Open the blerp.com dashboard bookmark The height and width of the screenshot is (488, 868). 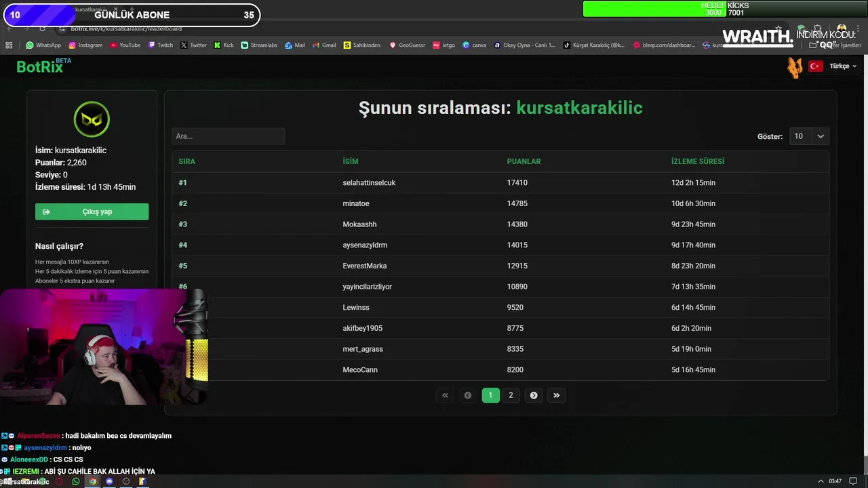click(x=664, y=45)
